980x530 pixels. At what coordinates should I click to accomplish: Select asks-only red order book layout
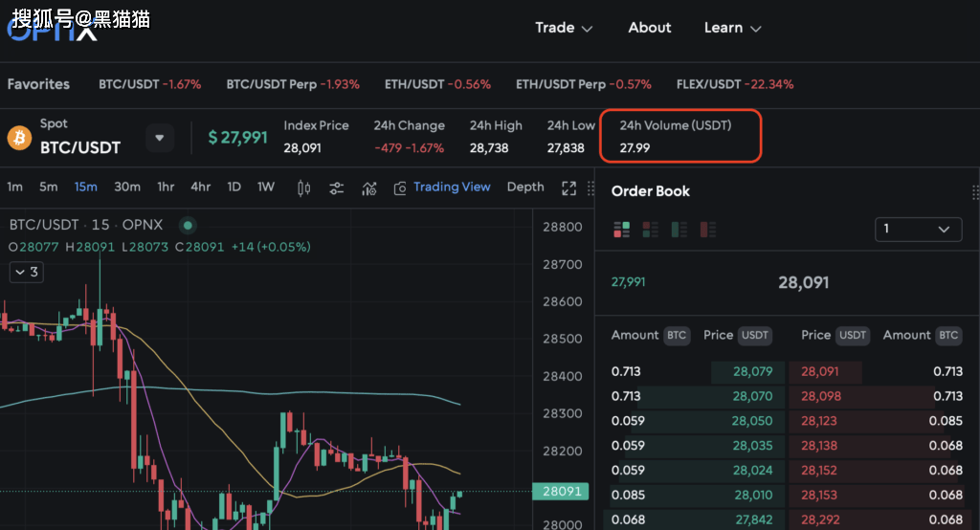pyautogui.click(x=708, y=230)
